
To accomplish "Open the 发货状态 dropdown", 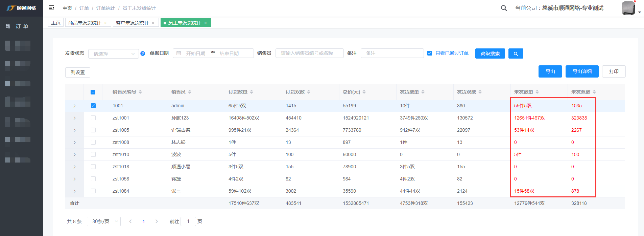I will click(x=113, y=53).
